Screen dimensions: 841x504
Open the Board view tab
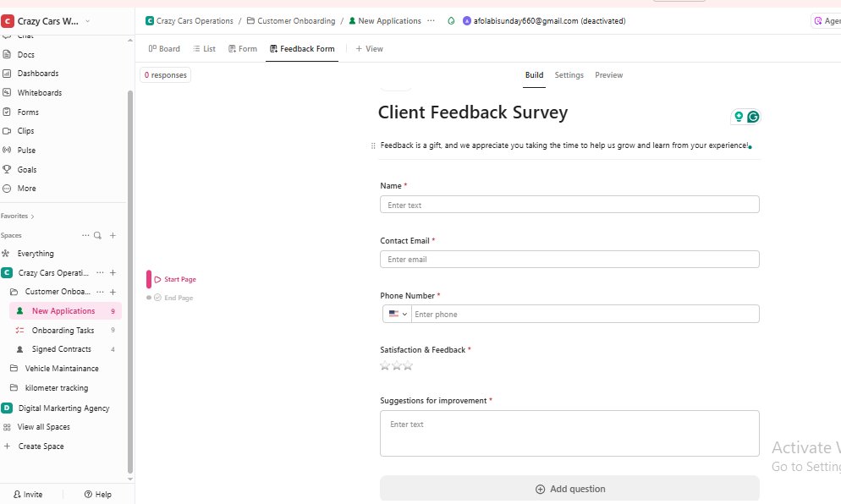pyautogui.click(x=164, y=48)
